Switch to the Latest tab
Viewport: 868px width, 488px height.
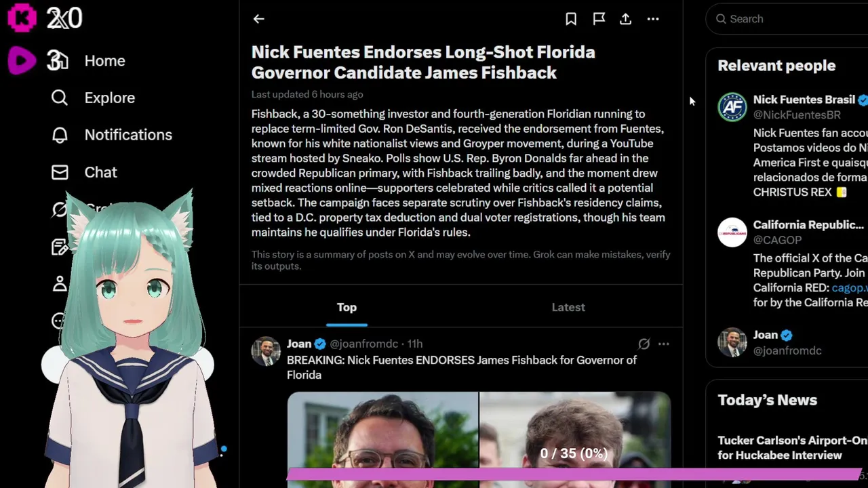click(x=568, y=307)
